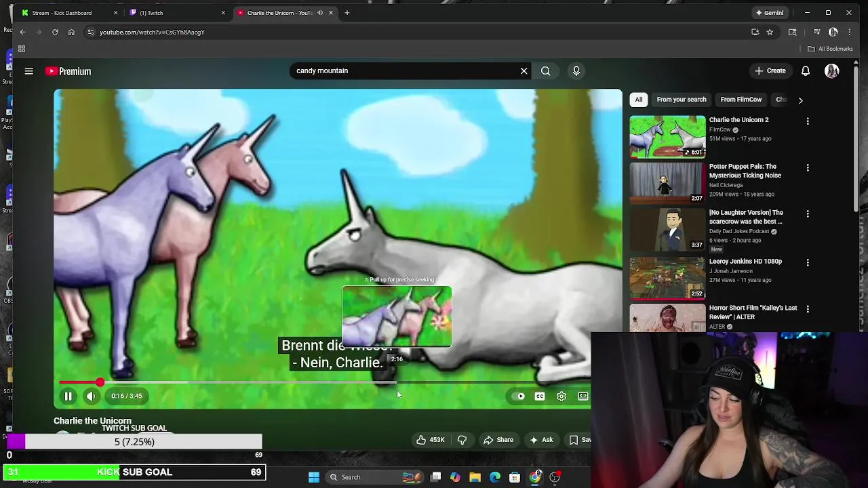Open Chrome three-dot menu
868x488 pixels.
850,32
